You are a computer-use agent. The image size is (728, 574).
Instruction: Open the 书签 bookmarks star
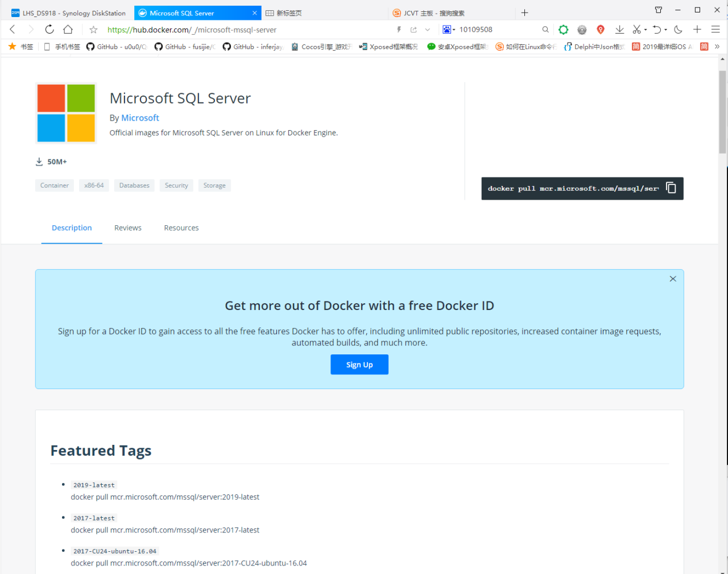20,47
